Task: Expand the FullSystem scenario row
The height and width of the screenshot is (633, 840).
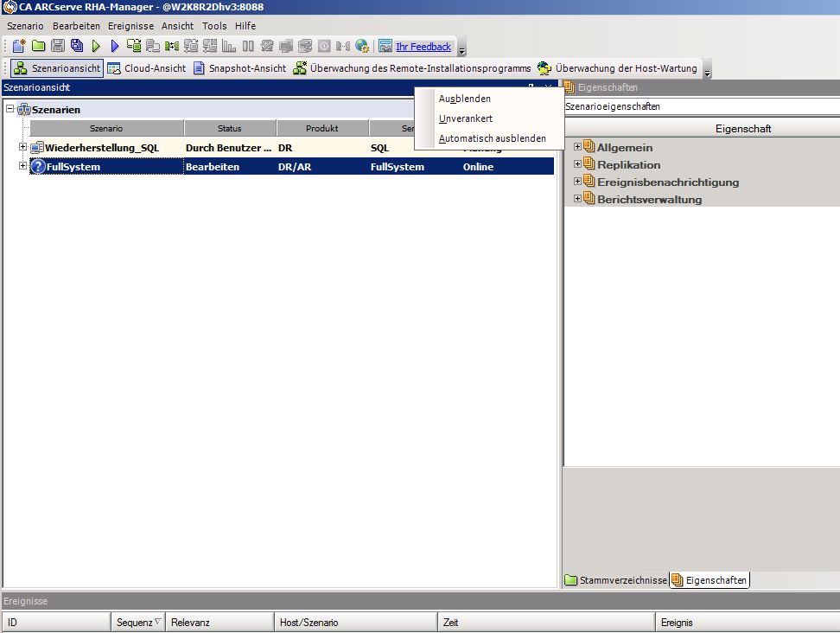Action: click(22, 166)
